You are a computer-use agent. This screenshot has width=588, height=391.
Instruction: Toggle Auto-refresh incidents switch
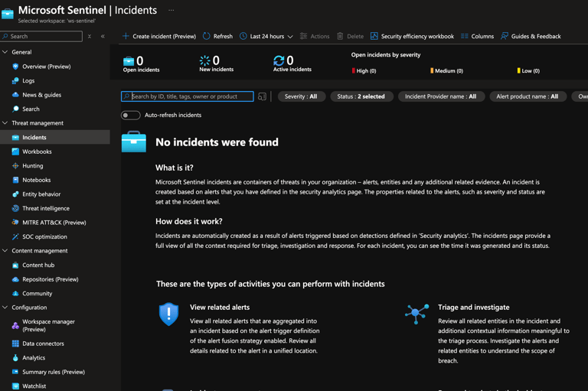click(130, 115)
